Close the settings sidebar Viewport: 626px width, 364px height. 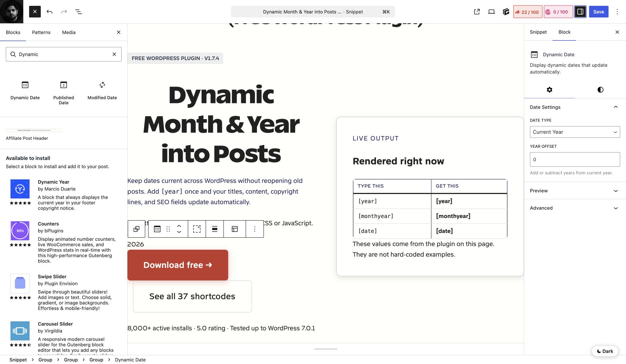(x=617, y=32)
